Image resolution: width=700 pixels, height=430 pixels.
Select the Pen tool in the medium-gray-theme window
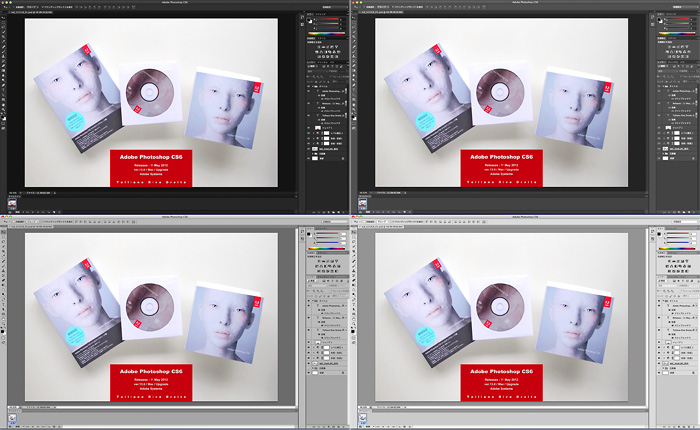4,299
